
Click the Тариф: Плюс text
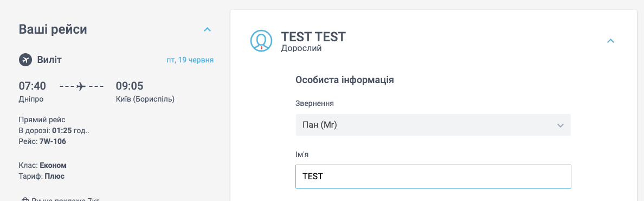[x=42, y=176]
